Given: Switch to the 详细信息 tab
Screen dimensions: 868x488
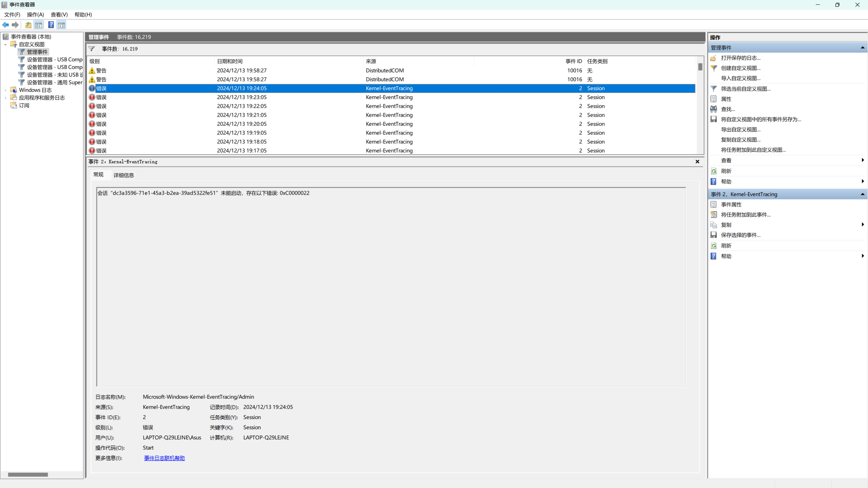Looking at the screenshot, I should [x=123, y=175].
